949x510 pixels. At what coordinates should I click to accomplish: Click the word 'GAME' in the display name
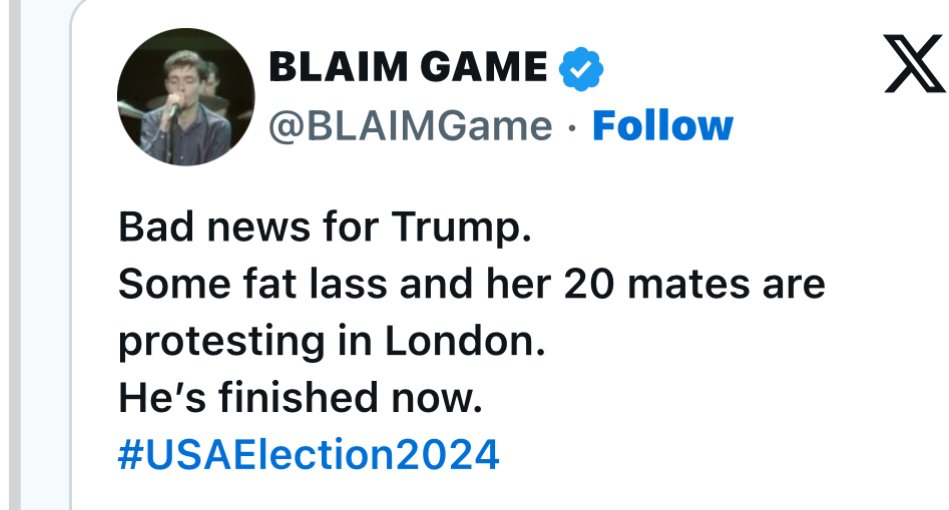coord(484,67)
